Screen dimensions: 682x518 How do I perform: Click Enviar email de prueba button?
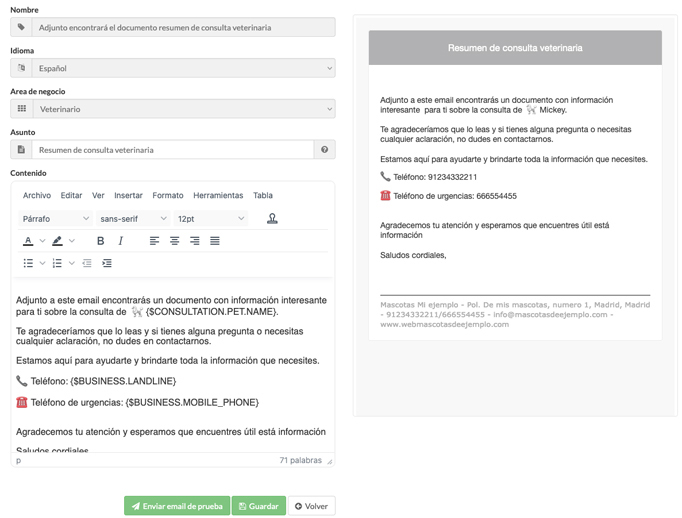pyautogui.click(x=177, y=506)
